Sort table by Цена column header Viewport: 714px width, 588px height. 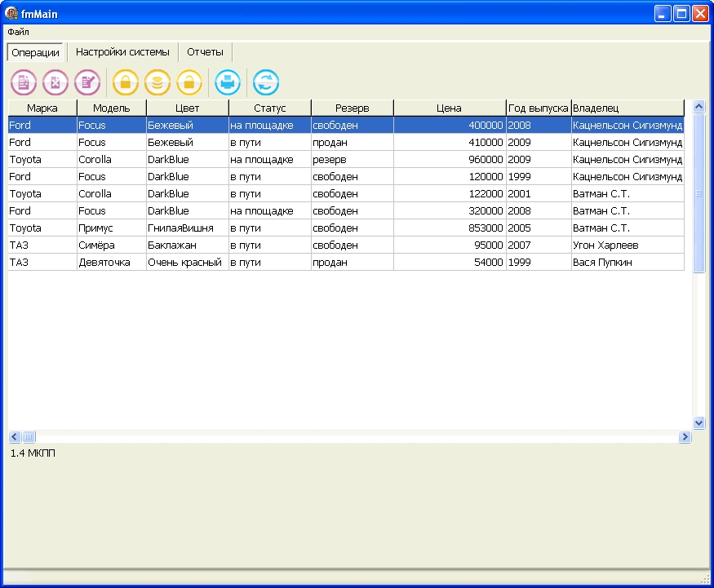point(449,108)
